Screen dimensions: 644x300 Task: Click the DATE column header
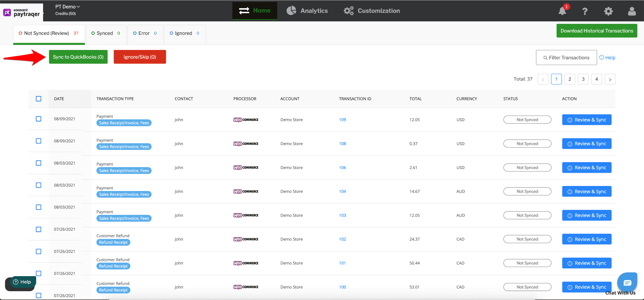tap(59, 99)
